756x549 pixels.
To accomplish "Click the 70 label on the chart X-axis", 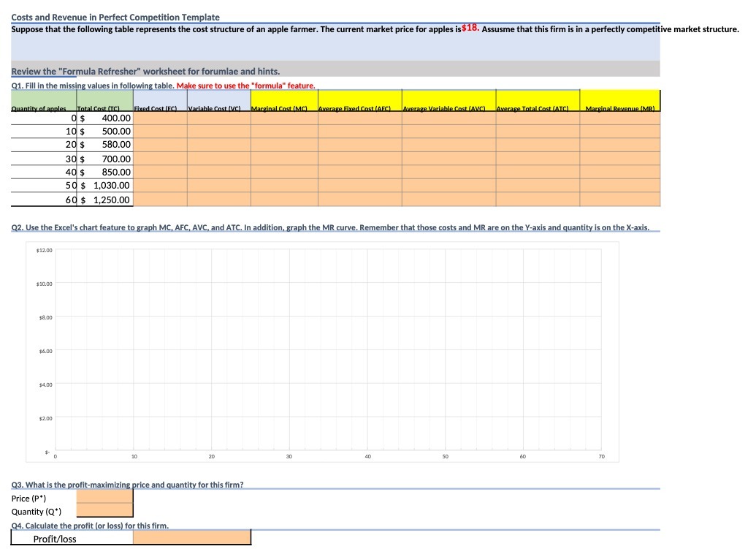I will coord(602,456).
